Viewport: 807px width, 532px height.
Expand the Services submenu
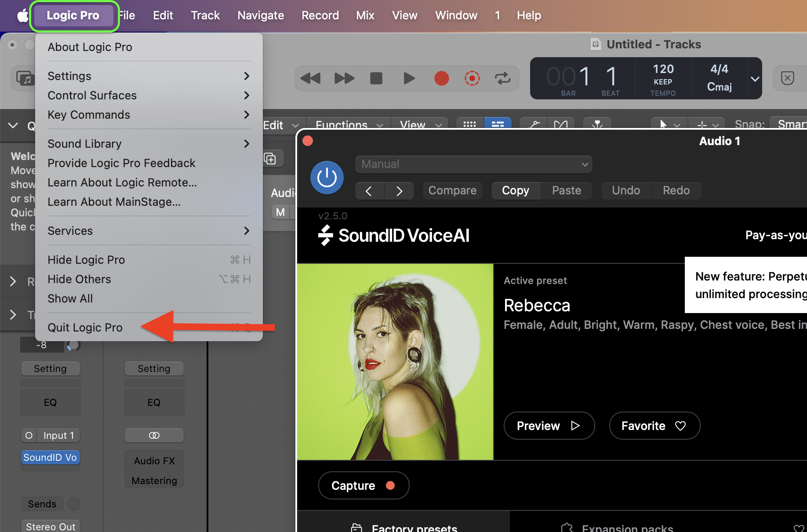(x=149, y=231)
